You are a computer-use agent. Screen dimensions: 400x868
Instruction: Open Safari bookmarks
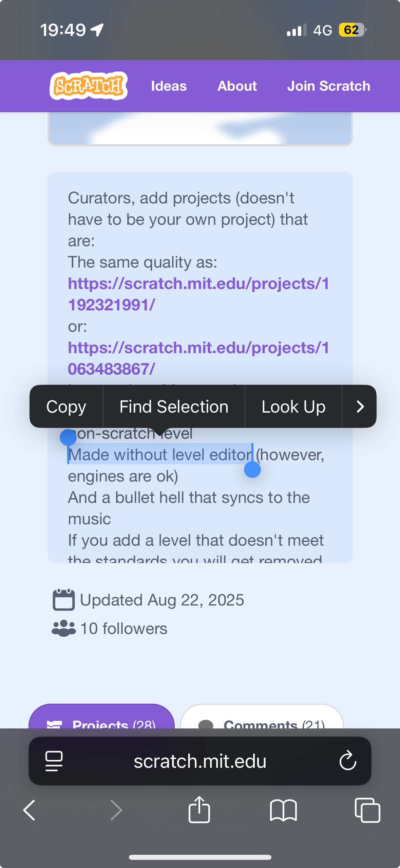[283, 810]
